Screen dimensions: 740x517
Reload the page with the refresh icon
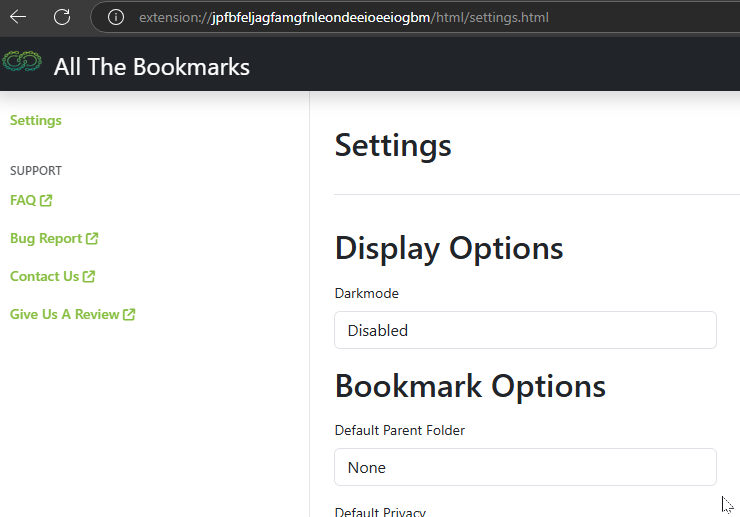pyautogui.click(x=62, y=17)
